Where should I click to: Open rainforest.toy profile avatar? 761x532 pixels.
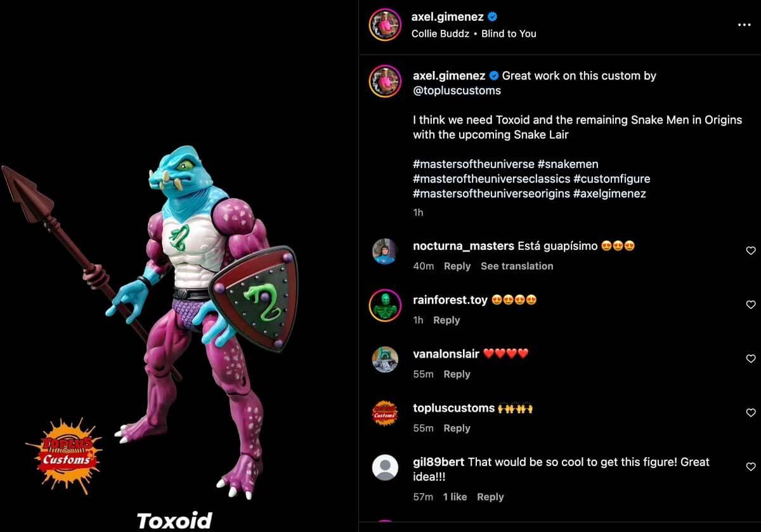[385, 306]
